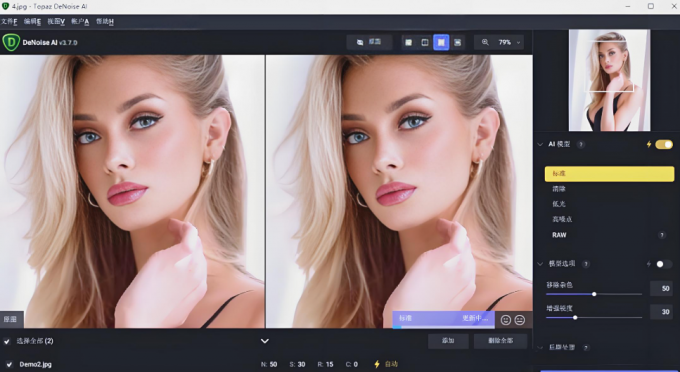Click the zoom magnifier icon
This screenshot has height=372, width=680.
tap(485, 42)
